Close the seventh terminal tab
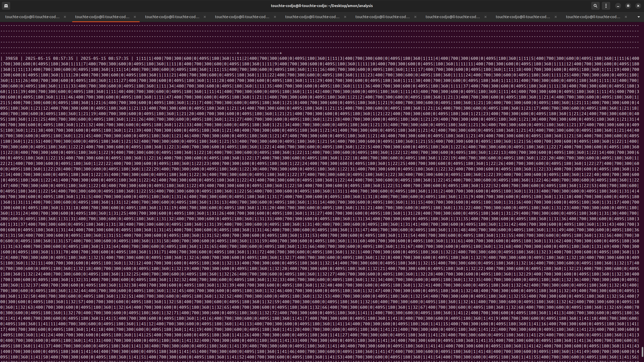 486,17
